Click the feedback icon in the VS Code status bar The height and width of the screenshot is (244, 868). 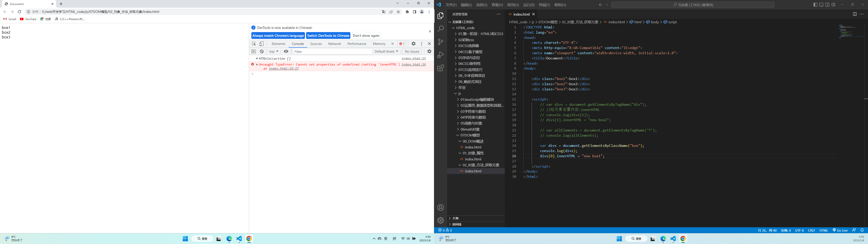point(854,230)
